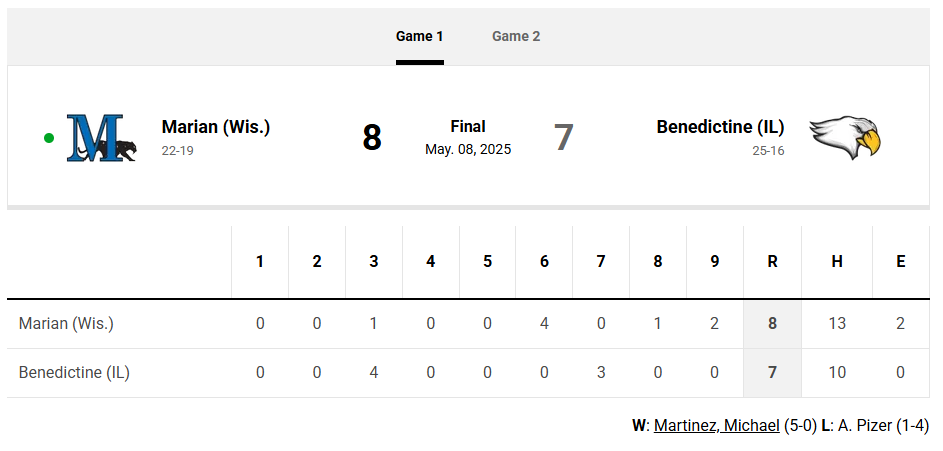
Task: Click losing pitcher A. Pizer text
Action: click(x=862, y=426)
